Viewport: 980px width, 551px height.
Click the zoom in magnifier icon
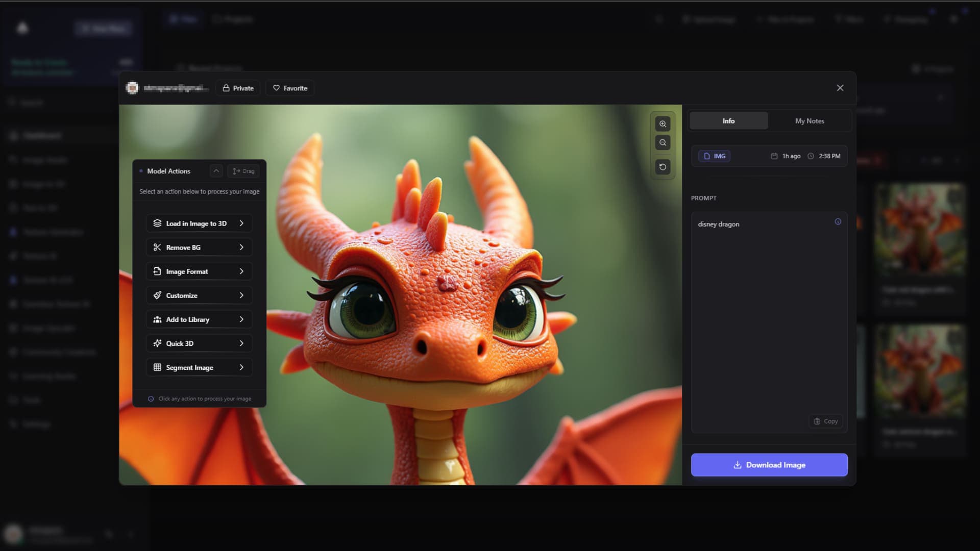coord(663,124)
